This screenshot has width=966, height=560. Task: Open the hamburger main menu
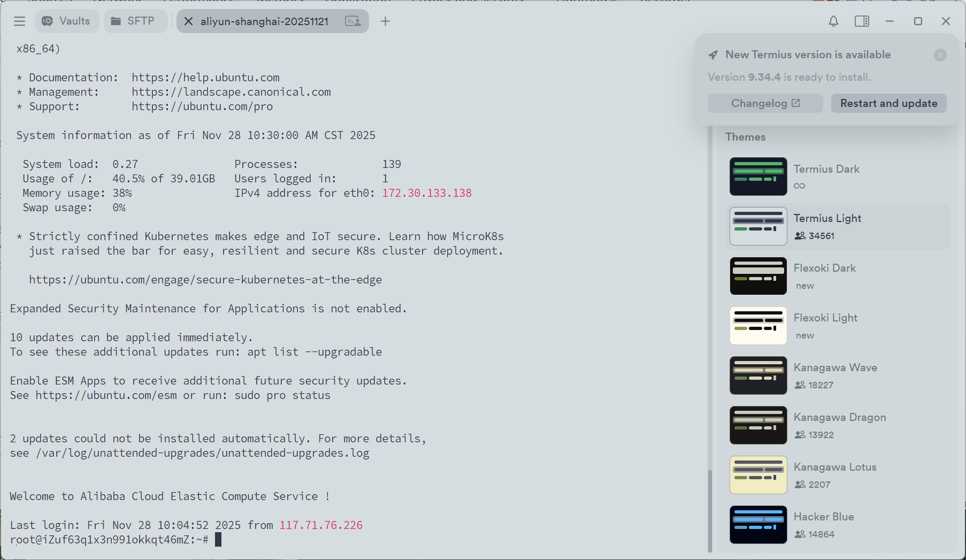pyautogui.click(x=20, y=21)
